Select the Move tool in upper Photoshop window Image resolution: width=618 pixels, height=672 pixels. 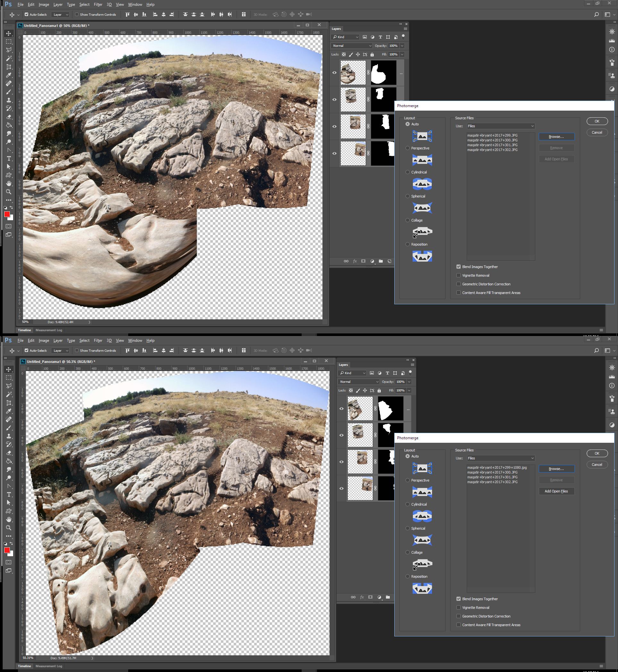point(9,33)
